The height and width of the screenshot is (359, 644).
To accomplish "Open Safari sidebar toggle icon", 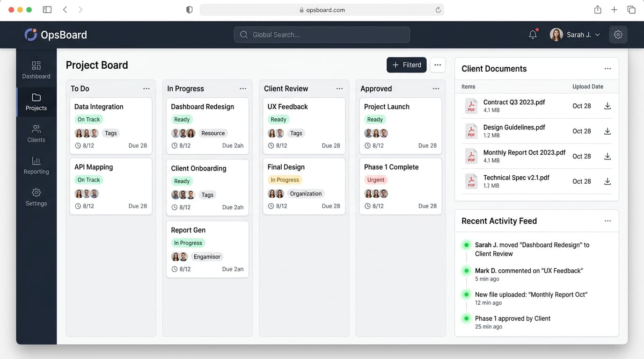I will [x=47, y=10].
